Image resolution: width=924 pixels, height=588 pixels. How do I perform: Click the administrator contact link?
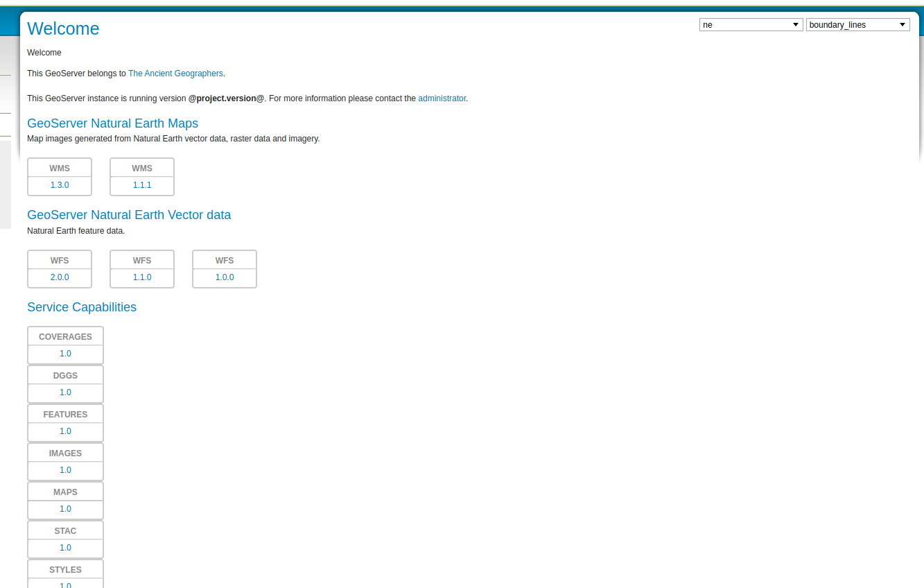[442, 98]
